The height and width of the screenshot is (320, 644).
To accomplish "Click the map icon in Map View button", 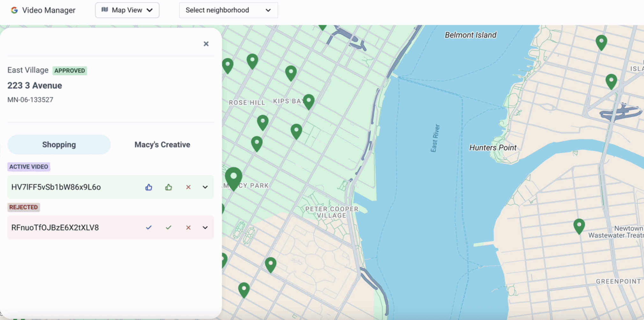I will click(x=105, y=10).
